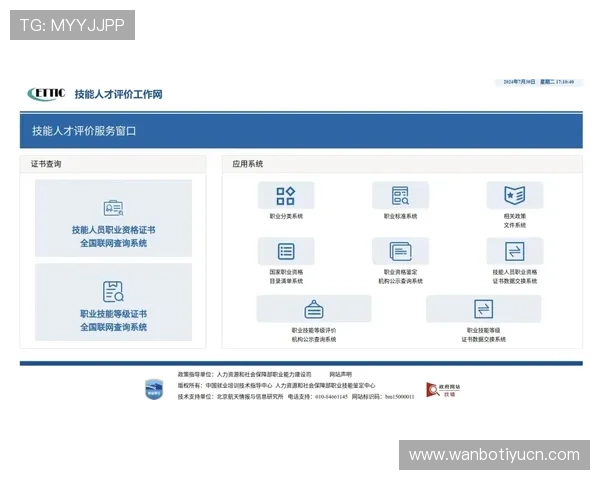Click the blue shield badge in footer
The width and height of the screenshot is (600, 480).
tap(154, 390)
